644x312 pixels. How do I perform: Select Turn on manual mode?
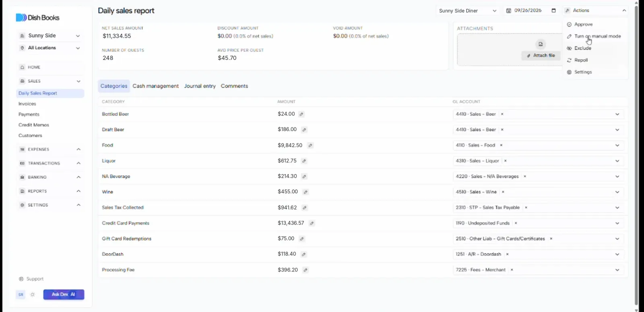(595, 36)
